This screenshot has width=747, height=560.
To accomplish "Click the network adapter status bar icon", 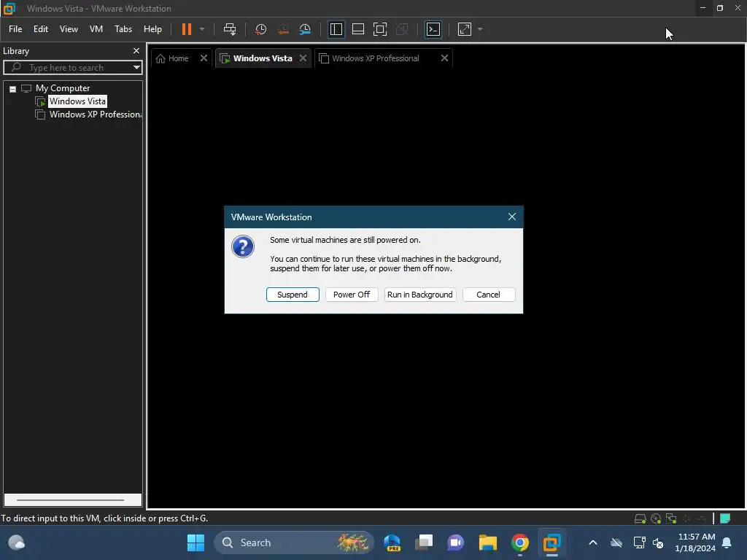I will [x=671, y=518].
